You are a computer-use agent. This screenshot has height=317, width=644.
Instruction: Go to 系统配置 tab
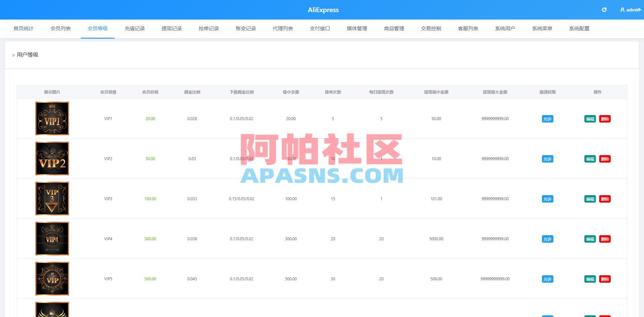point(579,29)
